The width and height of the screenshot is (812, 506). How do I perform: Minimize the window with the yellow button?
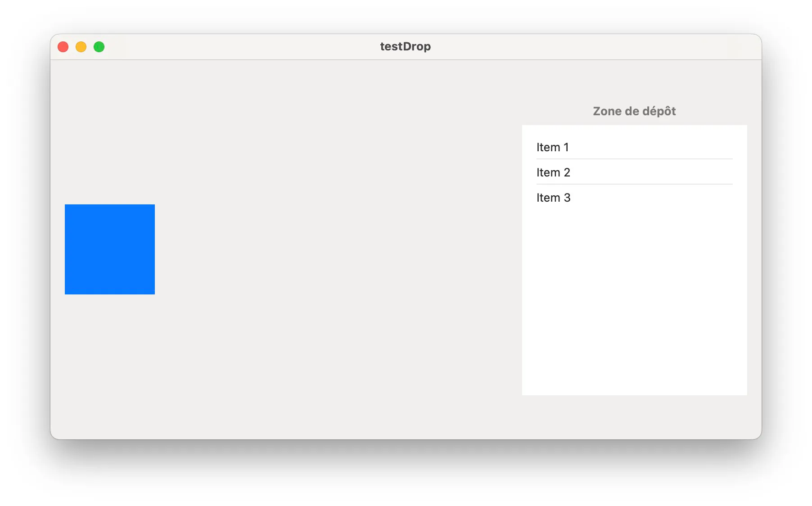point(81,47)
